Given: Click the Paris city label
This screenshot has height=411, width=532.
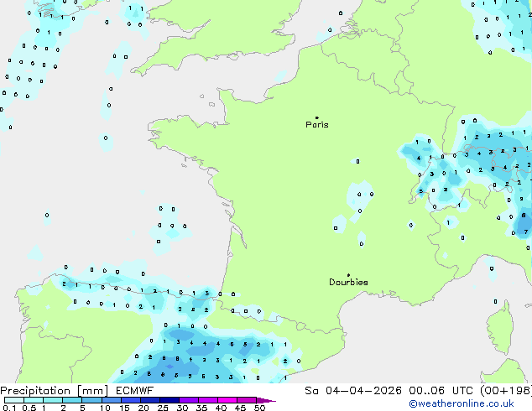Looking at the screenshot, I should pos(317,125).
